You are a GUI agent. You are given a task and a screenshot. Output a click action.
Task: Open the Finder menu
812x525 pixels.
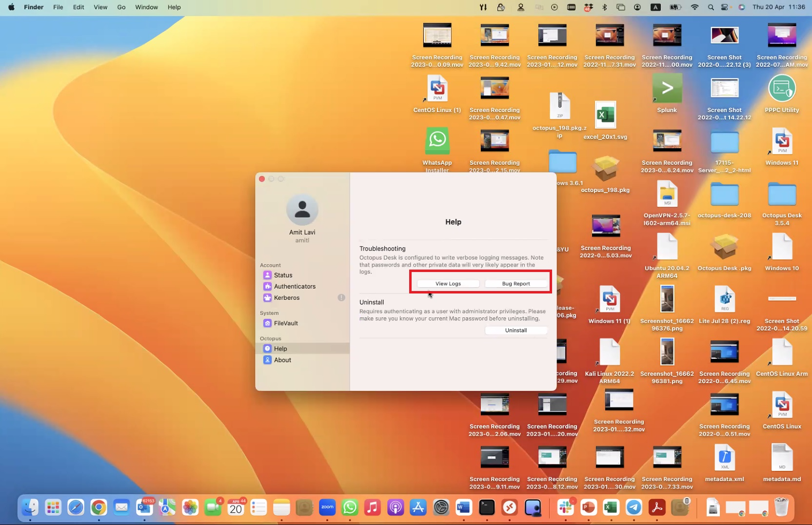(34, 7)
